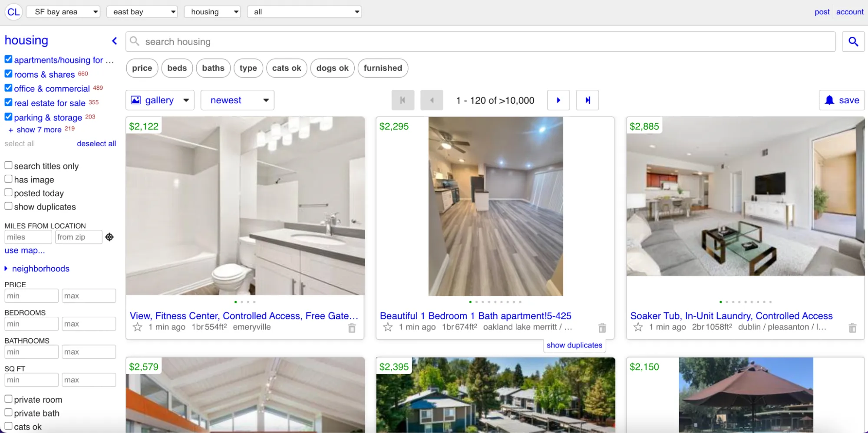Select the dogs ok filter pill
Screen dimensions: 868x433
[332, 68]
